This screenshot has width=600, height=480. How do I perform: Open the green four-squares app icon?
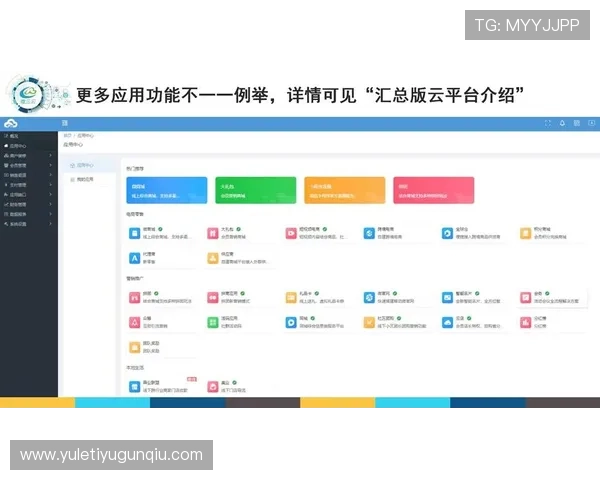click(213, 322)
